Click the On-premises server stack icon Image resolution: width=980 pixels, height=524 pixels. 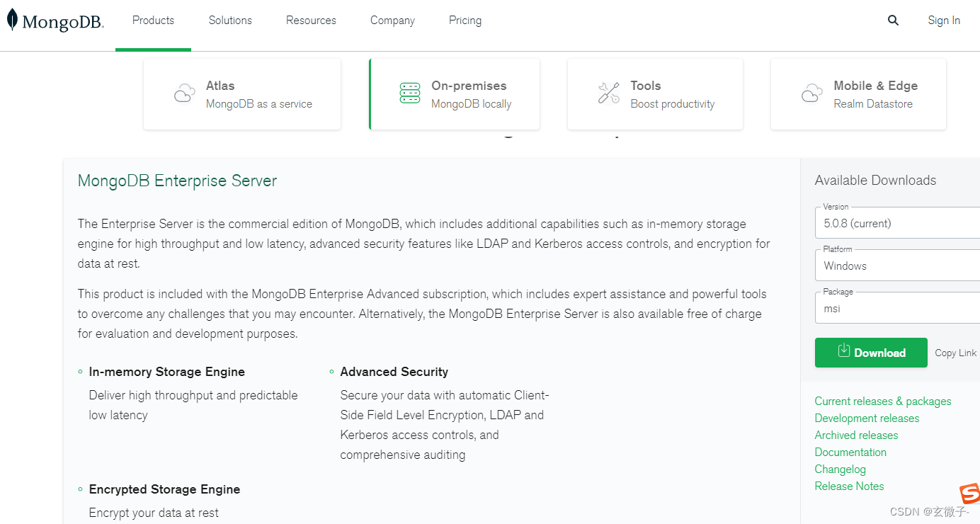click(410, 93)
